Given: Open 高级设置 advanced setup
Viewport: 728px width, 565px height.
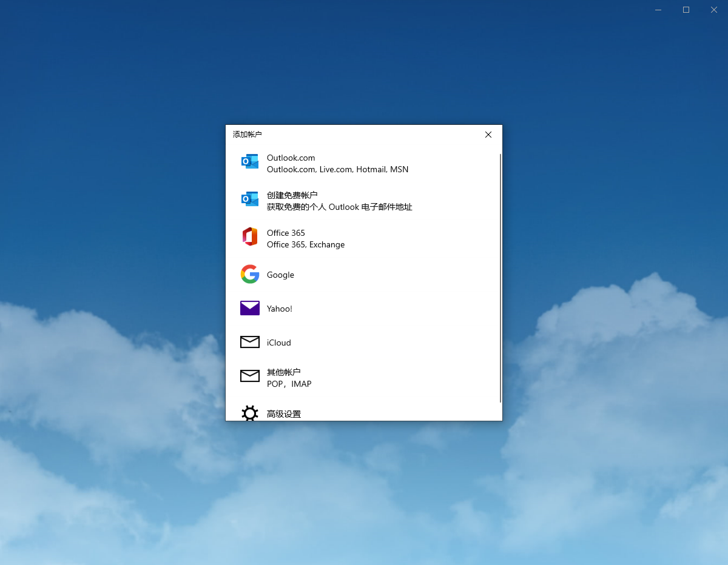Looking at the screenshot, I should [x=284, y=414].
